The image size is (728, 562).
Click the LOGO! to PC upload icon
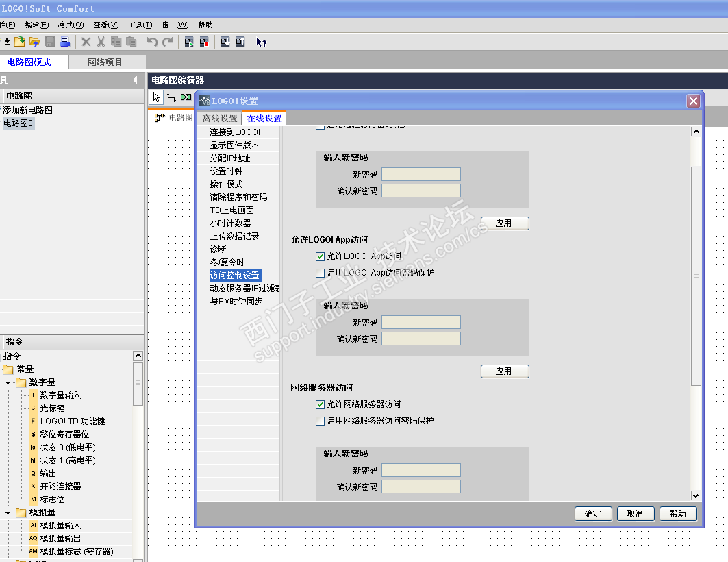[240, 42]
